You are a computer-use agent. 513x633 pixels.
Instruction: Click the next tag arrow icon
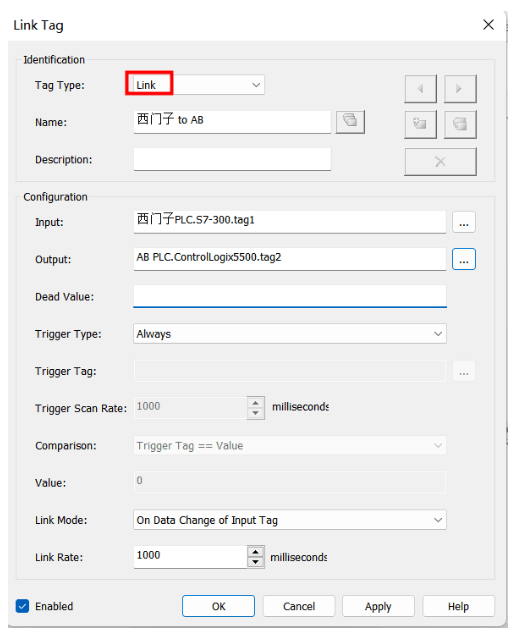click(460, 88)
